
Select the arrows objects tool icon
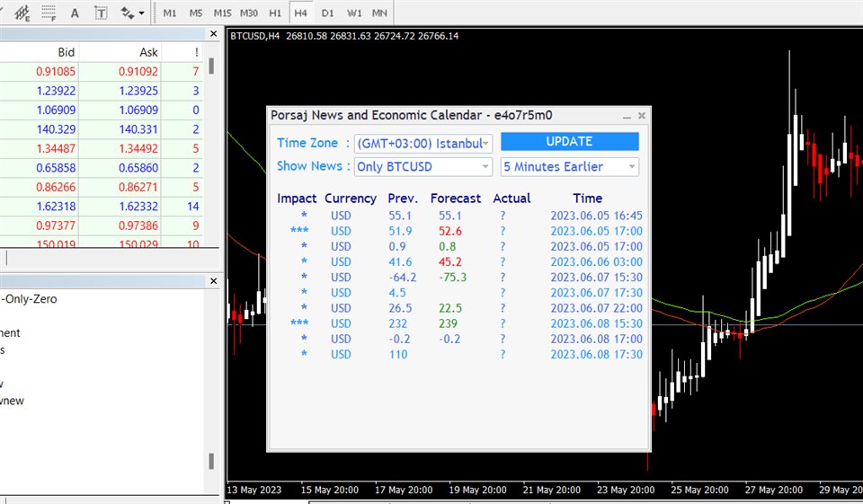point(127,13)
